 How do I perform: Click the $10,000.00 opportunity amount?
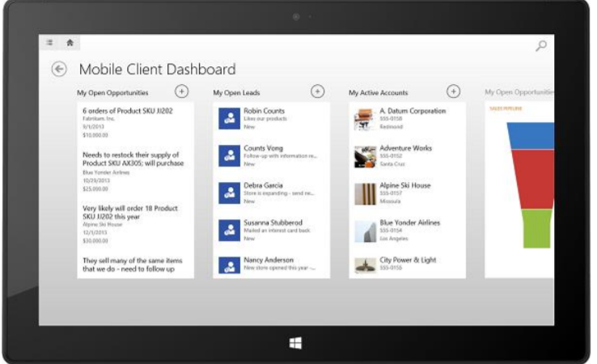pyautogui.click(x=95, y=135)
